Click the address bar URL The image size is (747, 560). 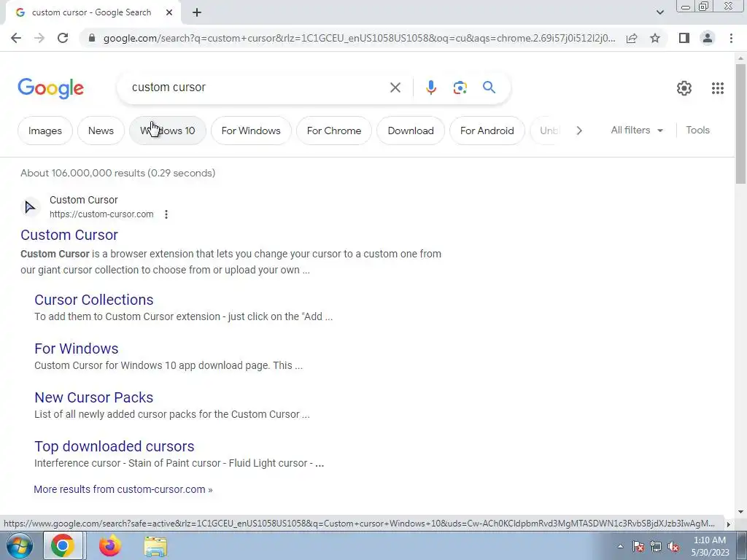(x=359, y=38)
